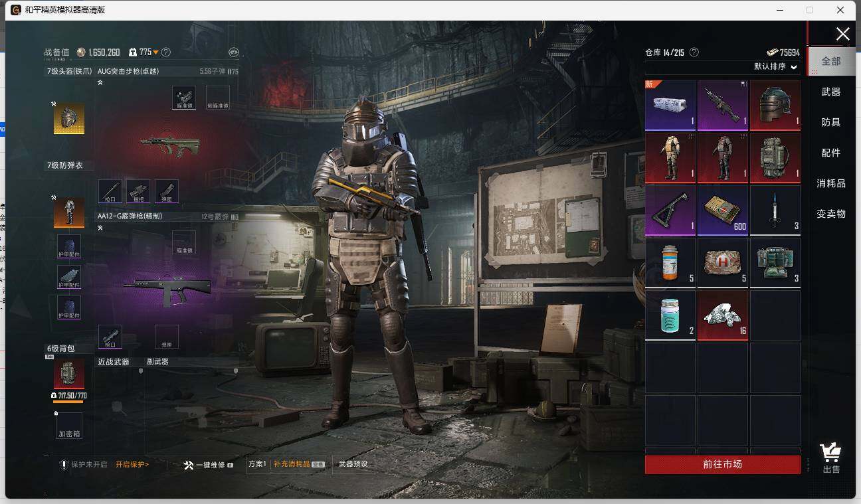
Task: Select the purple machine gun in warehouse
Action: [x=723, y=105]
